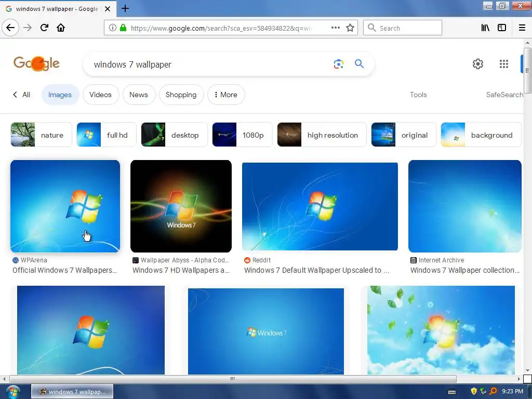Click the 9:23 PM taskbar clock
The image size is (532, 399).
click(x=512, y=391)
